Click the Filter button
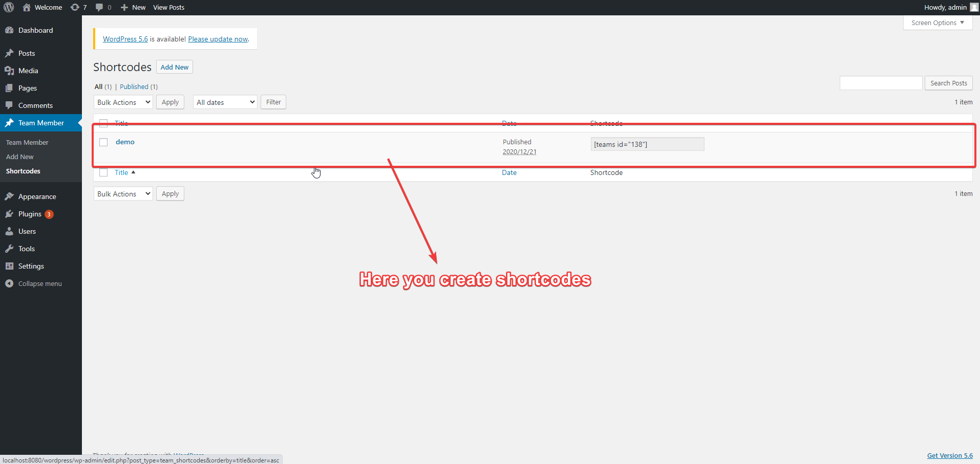Screen dimensions: 980x464 coord(273,102)
